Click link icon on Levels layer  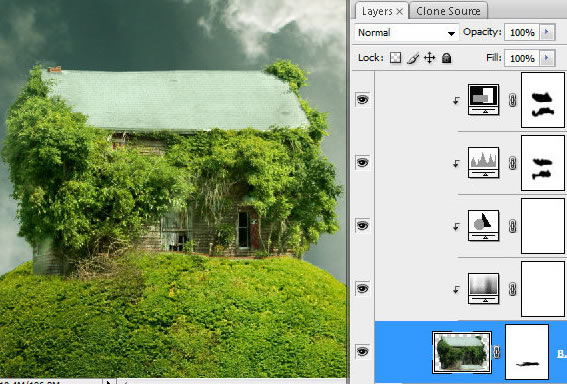click(x=512, y=163)
